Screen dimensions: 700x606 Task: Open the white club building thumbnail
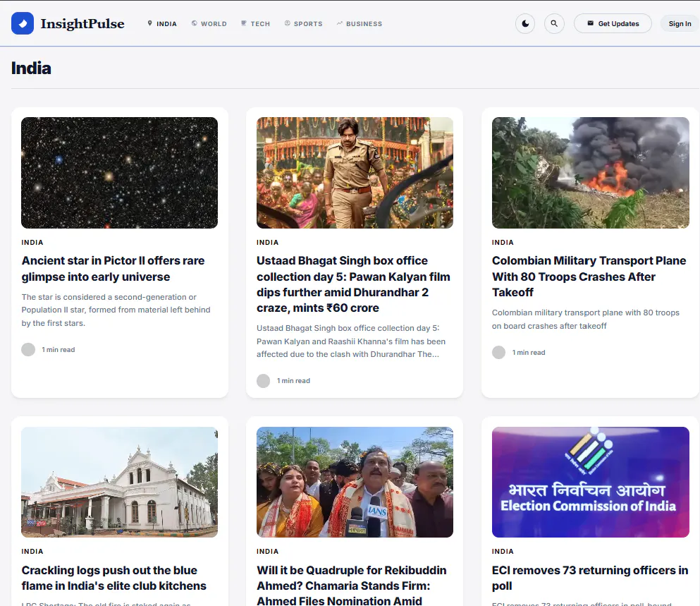coord(120,482)
